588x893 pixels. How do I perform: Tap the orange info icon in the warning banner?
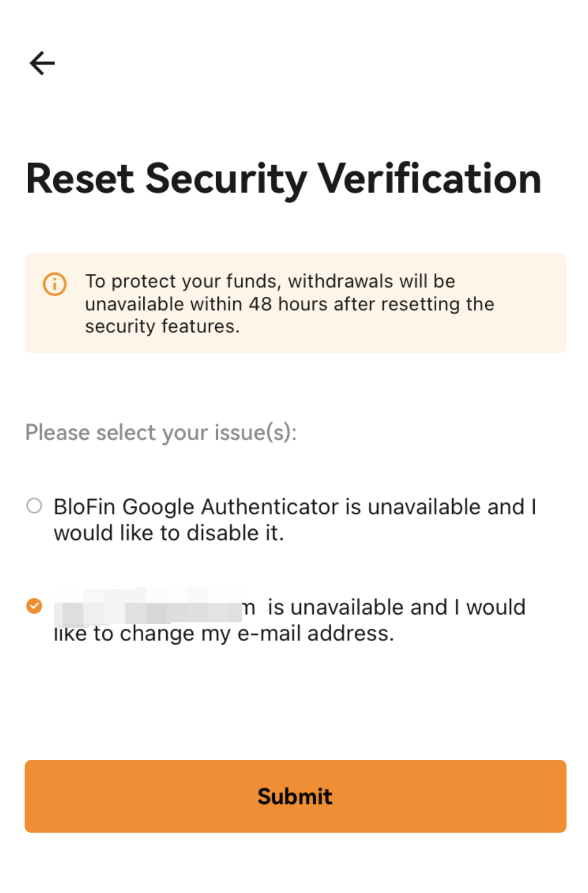coord(55,284)
